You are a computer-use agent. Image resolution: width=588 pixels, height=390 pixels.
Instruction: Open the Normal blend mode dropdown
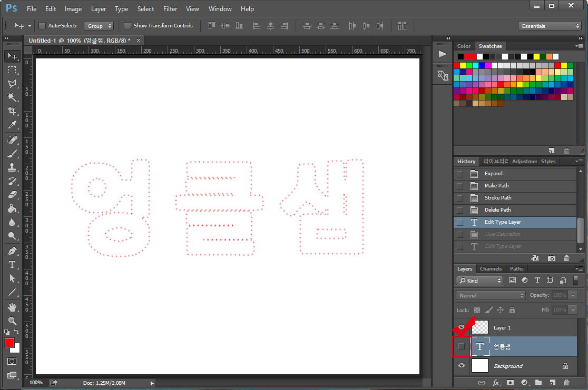[490, 295]
